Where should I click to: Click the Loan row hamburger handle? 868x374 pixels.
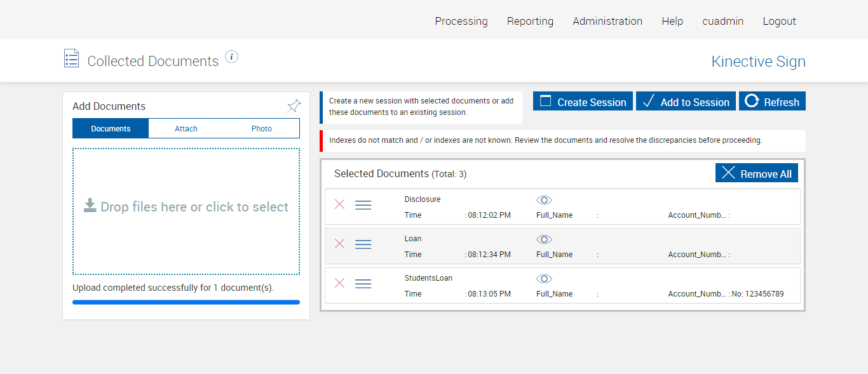[x=363, y=244]
